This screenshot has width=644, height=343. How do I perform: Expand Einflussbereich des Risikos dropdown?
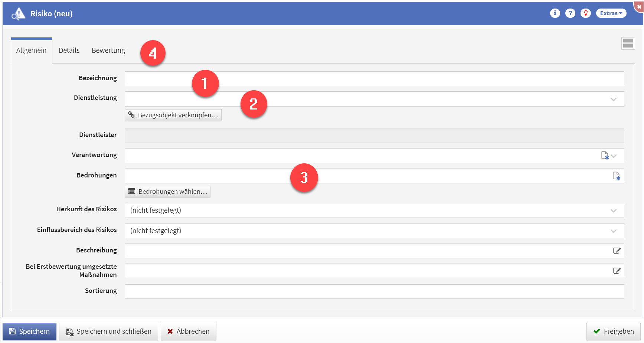pos(614,231)
